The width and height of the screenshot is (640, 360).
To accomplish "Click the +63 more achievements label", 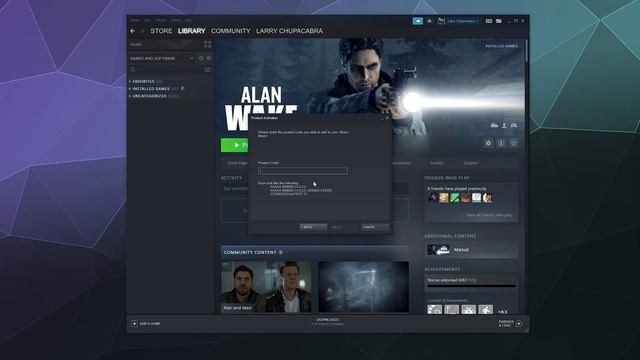I will 502,312.
